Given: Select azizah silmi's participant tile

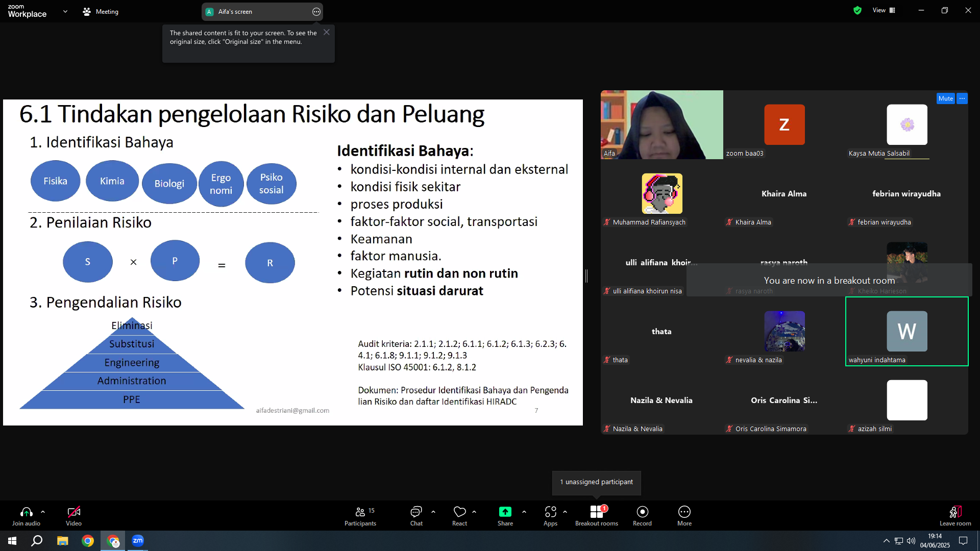Looking at the screenshot, I should point(907,400).
